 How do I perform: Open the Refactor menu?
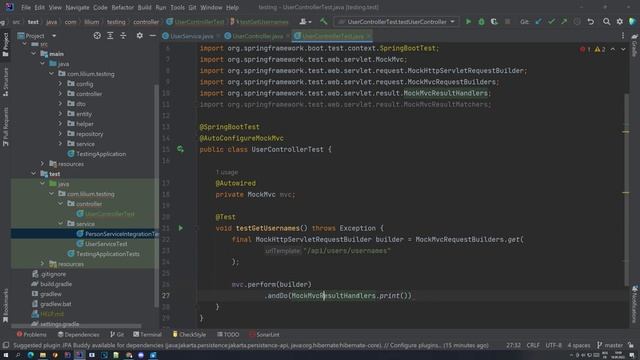tap(122, 7)
